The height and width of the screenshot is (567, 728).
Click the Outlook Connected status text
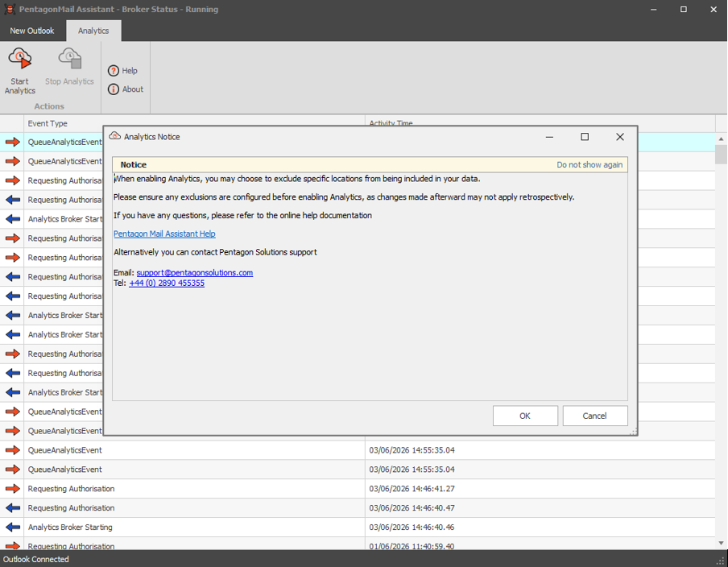[36, 559]
